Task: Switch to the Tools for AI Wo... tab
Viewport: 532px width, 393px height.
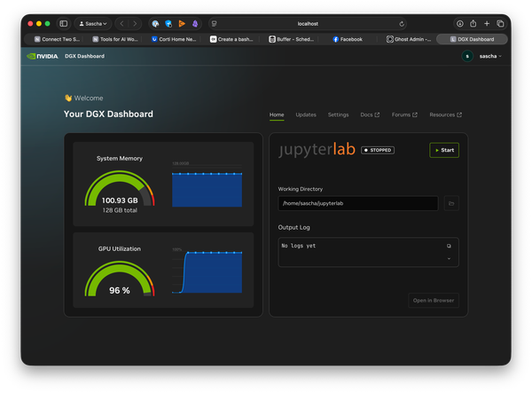Action: pyautogui.click(x=115, y=39)
